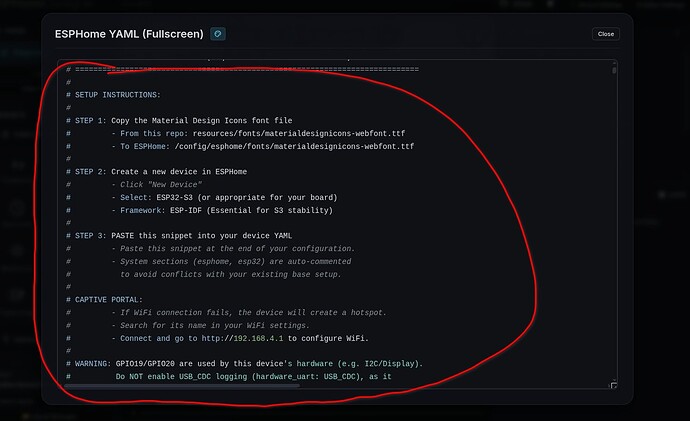Click 'Paste this snippet at the end' line
This screenshot has height=421, width=690.
(x=210, y=249)
